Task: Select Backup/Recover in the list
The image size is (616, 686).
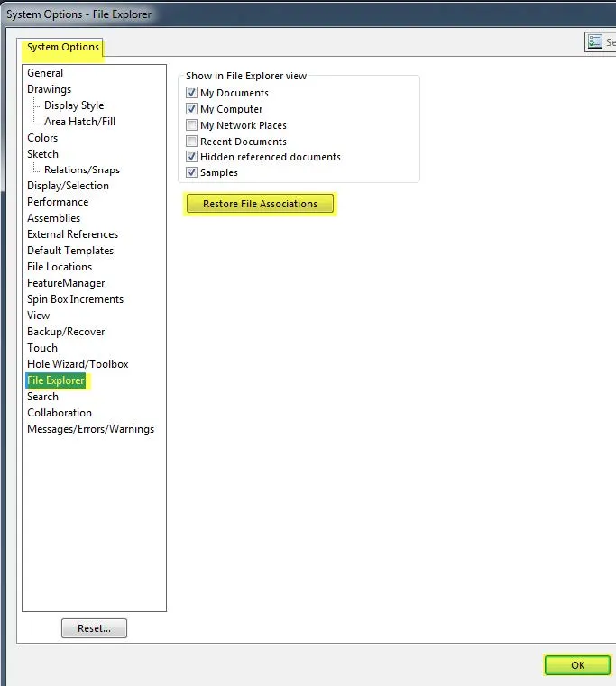Action: coord(66,332)
